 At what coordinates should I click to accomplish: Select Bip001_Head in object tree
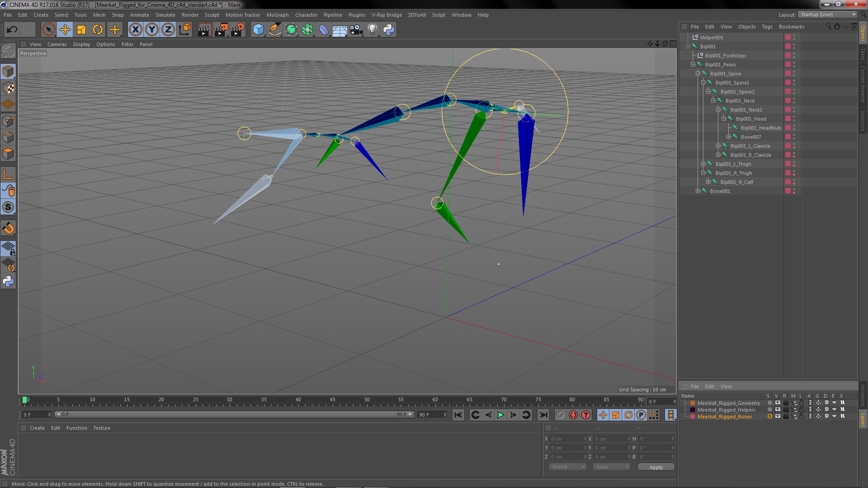(x=750, y=119)
